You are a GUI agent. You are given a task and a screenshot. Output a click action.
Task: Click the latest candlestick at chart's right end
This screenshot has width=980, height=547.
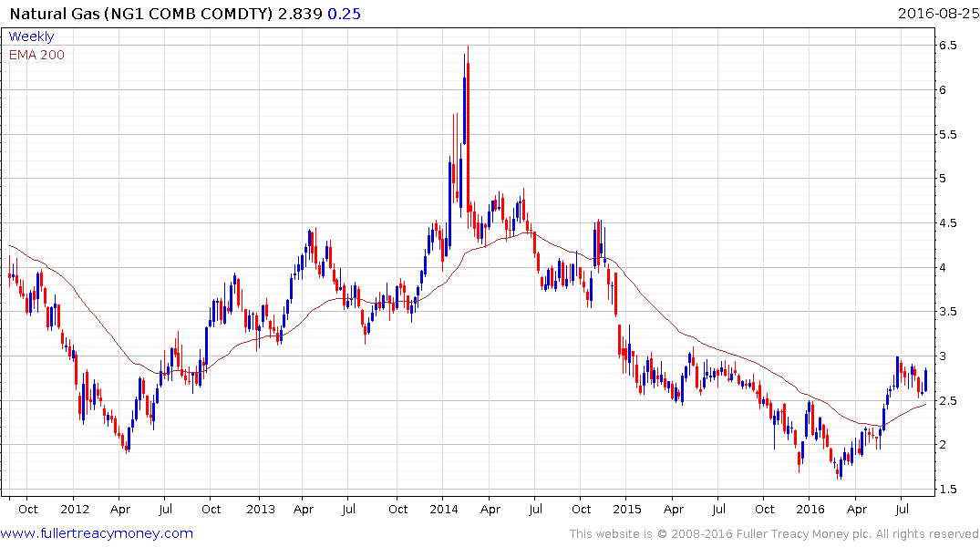[925, 379]
